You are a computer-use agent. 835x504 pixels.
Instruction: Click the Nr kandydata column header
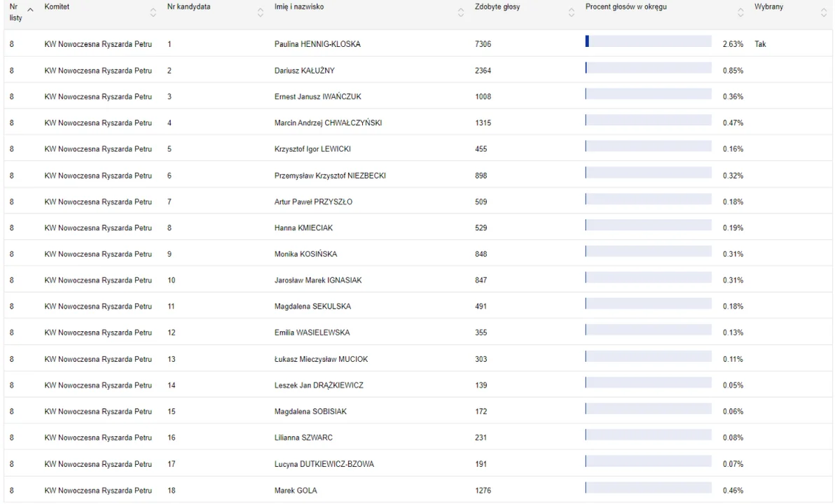click(x=188, y=7)
